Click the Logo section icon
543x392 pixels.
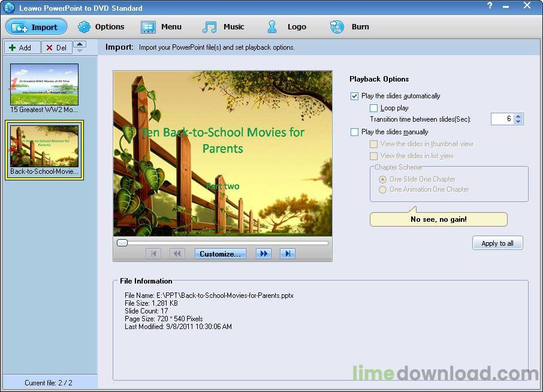(x=273, y=26)
